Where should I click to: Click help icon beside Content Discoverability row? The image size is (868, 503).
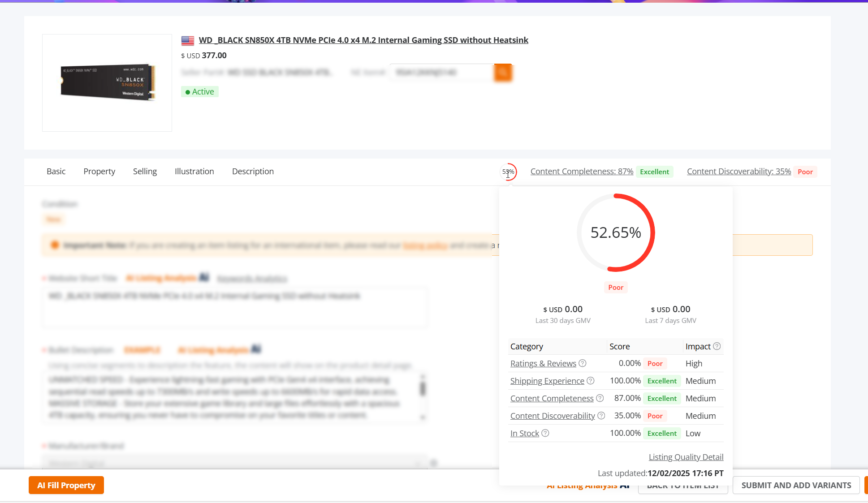(601, 416)
